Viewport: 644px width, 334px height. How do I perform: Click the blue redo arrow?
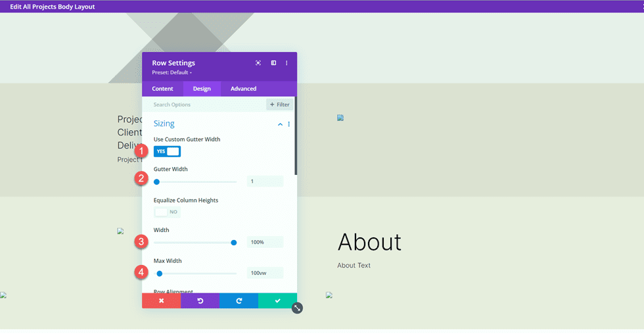[x=239, y=300]
